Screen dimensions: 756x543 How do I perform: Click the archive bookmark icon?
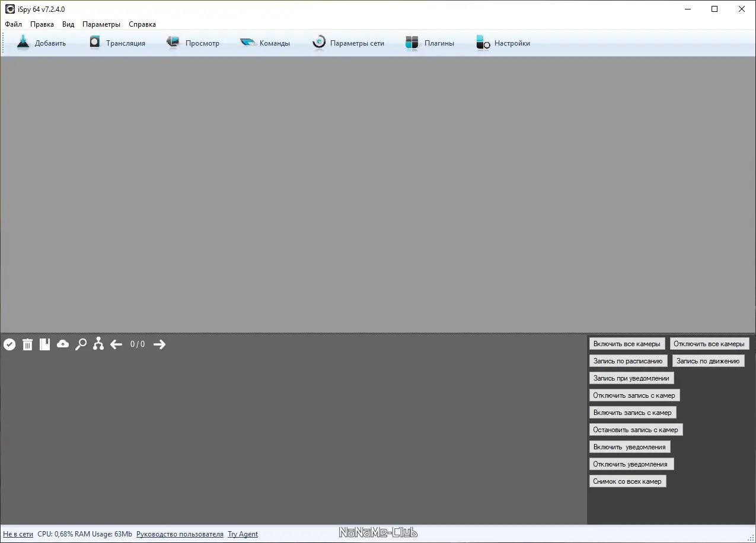44,344
